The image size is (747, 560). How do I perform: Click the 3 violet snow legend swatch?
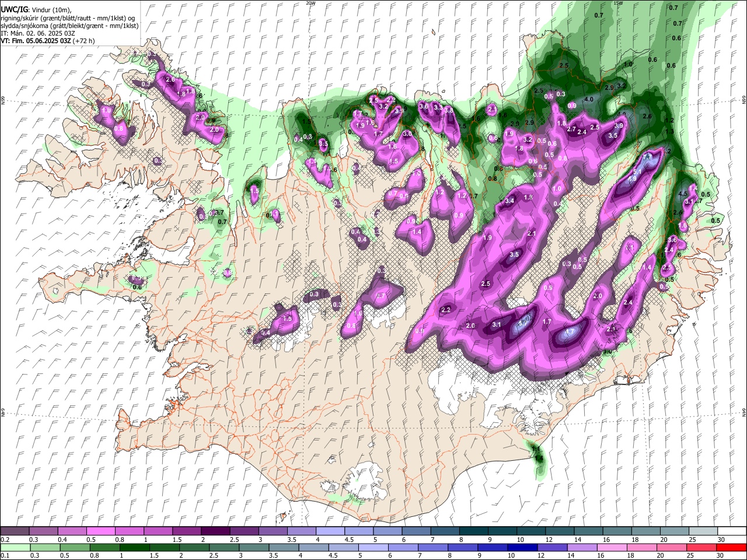click(273, 531)
